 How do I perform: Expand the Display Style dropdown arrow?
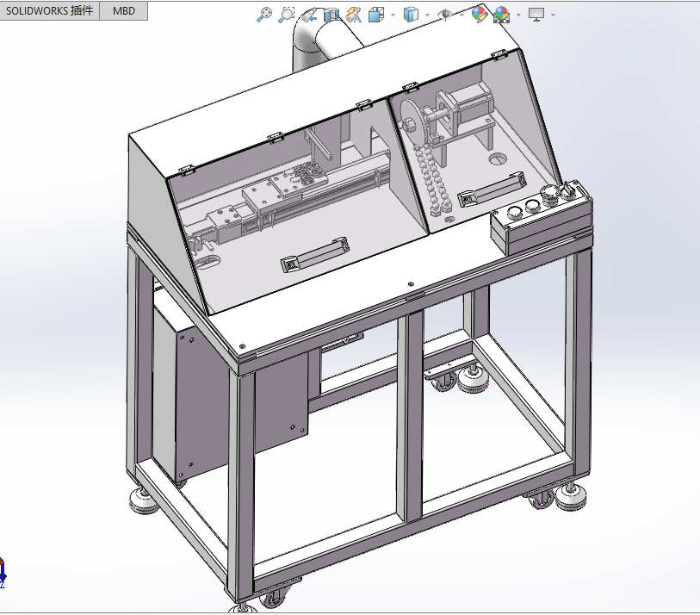click(x=427, y=15)
